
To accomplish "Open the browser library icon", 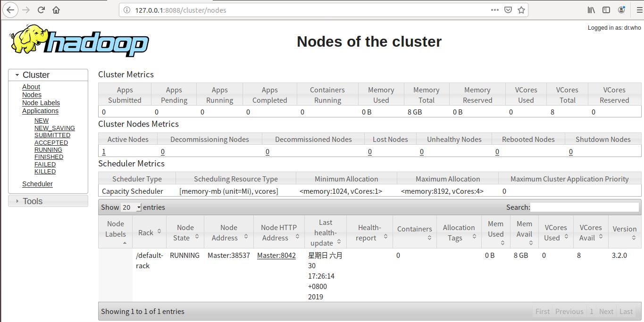I will [x=591, y=10].
